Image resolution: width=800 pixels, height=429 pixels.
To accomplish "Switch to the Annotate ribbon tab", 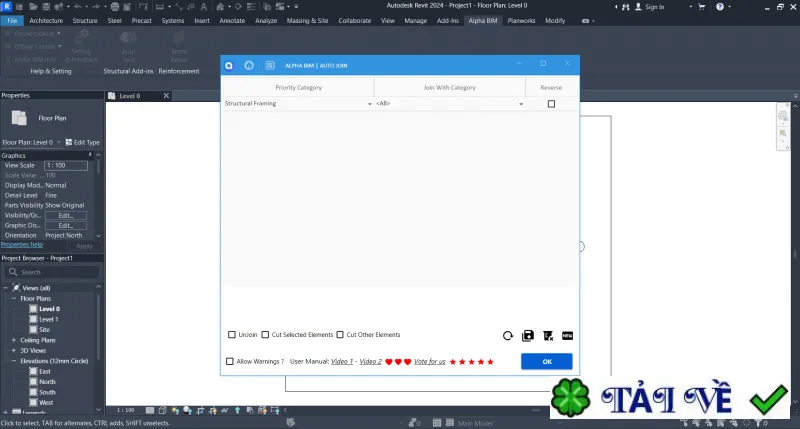I will tap(232, 21).
